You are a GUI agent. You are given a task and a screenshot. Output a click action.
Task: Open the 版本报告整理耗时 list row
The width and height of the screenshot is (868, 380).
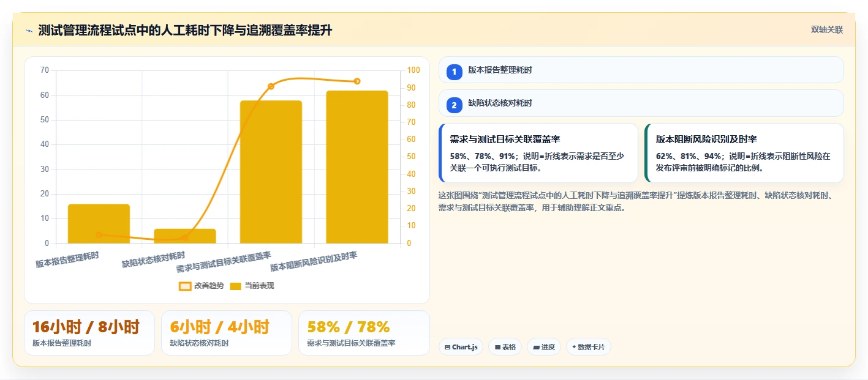[641, 70]
